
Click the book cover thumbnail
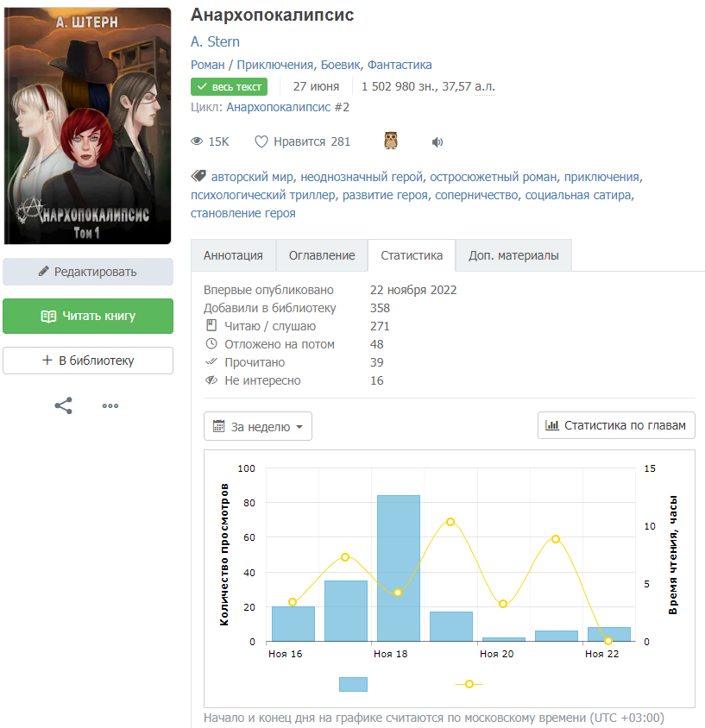pyautogui.click(x=88, y=127)
